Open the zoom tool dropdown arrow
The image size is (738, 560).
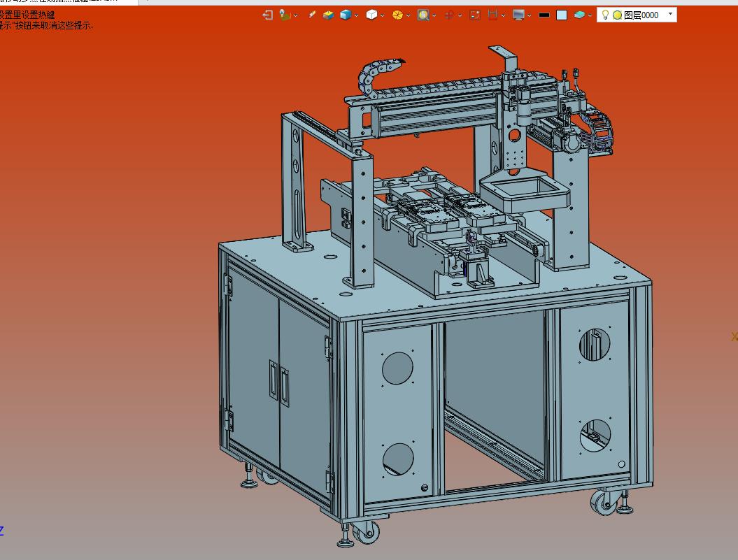434,15
